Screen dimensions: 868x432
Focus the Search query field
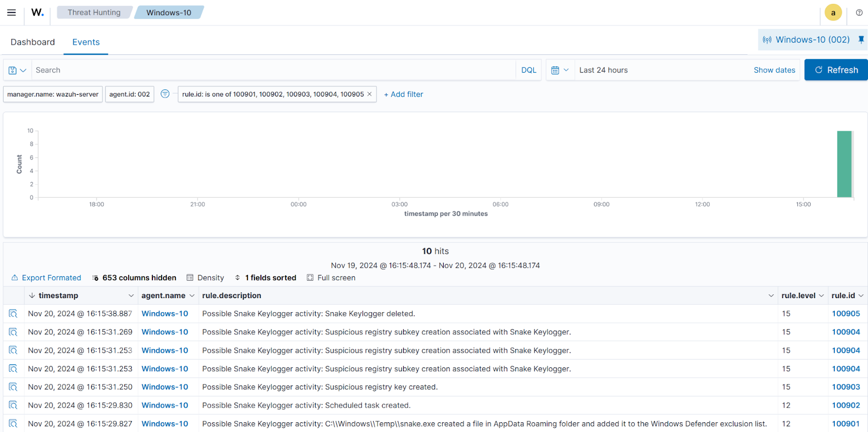[273, 70]
